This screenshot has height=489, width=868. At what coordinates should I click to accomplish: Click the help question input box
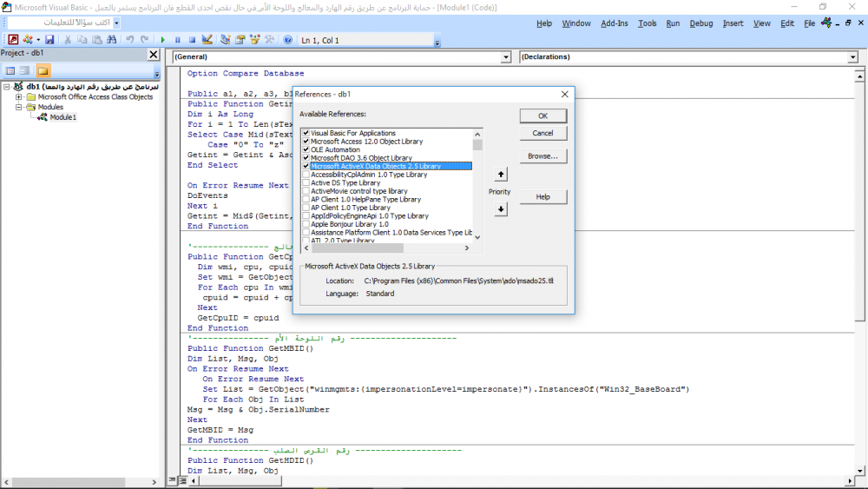tap(61, 23)
